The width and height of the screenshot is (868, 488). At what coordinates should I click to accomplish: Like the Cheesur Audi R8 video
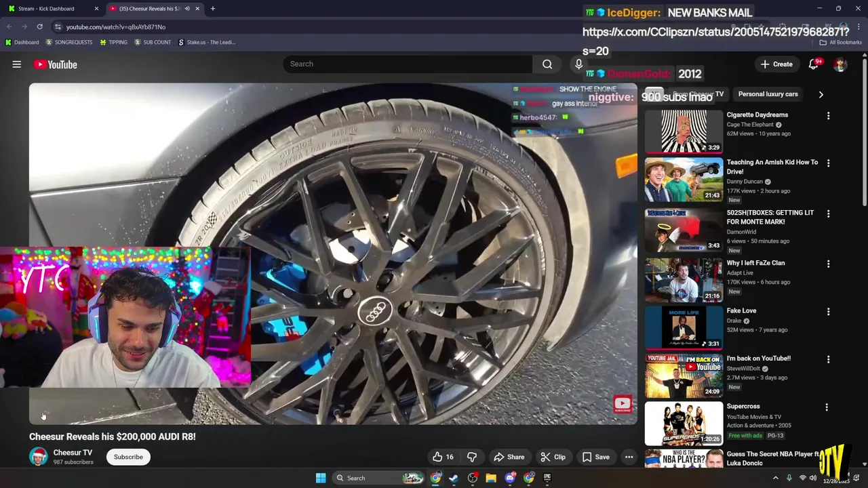pyautogui.click(x=443, y=457)
